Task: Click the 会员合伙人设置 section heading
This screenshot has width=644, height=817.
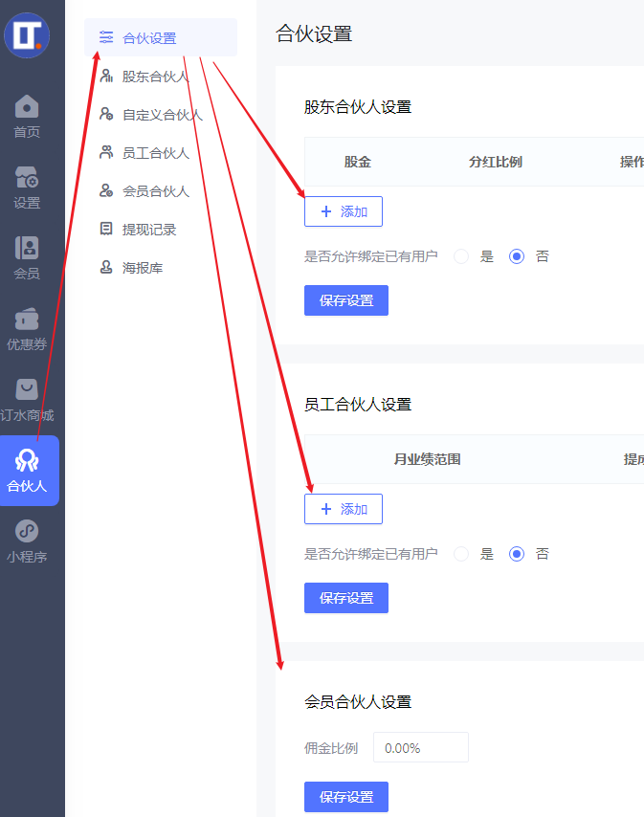Action: click(x=358, y=702)
